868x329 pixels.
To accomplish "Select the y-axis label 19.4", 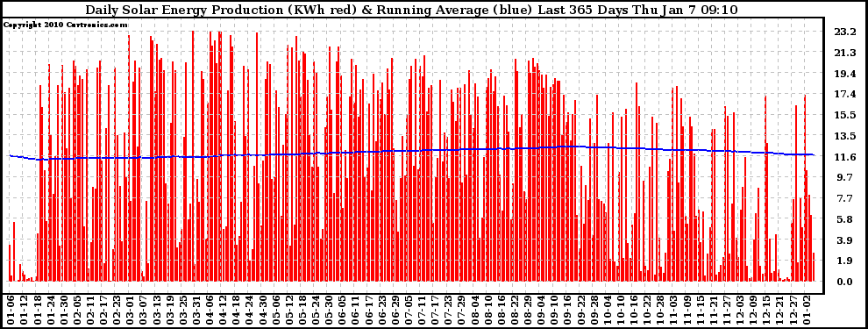I will tap(844, 74).
